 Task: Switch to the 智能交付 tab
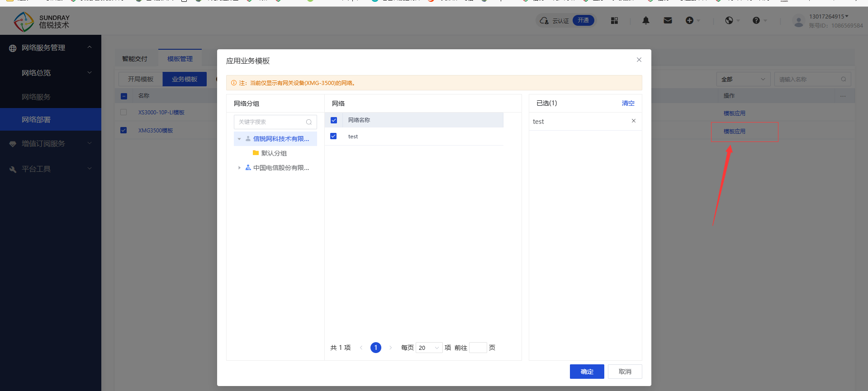135,59
